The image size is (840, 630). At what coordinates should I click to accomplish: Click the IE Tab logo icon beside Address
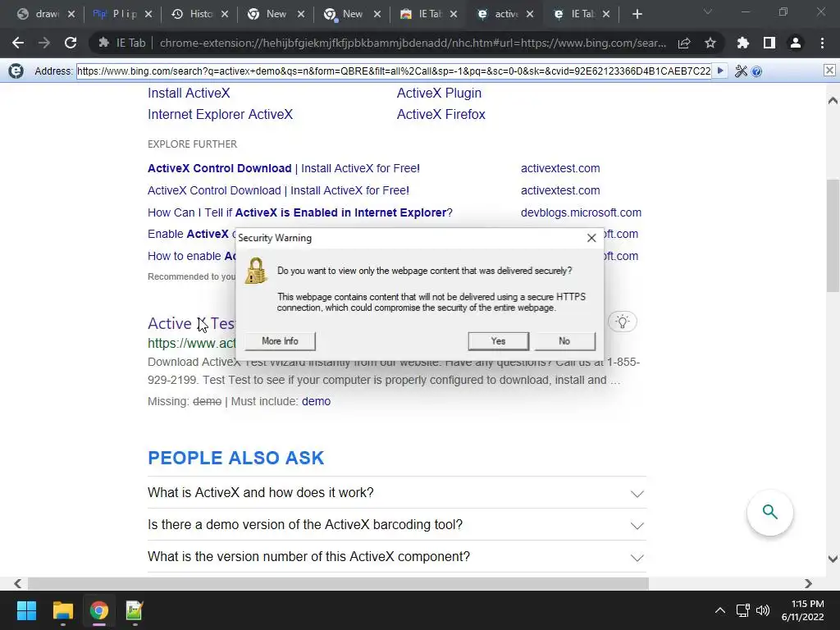(x=16, y=71)
